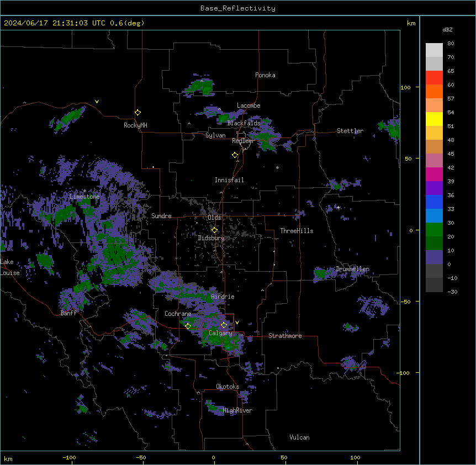Click the -30 value on the dBZ scale
Image resolution: width=476 pixels, height=465 pixels.
452,292
